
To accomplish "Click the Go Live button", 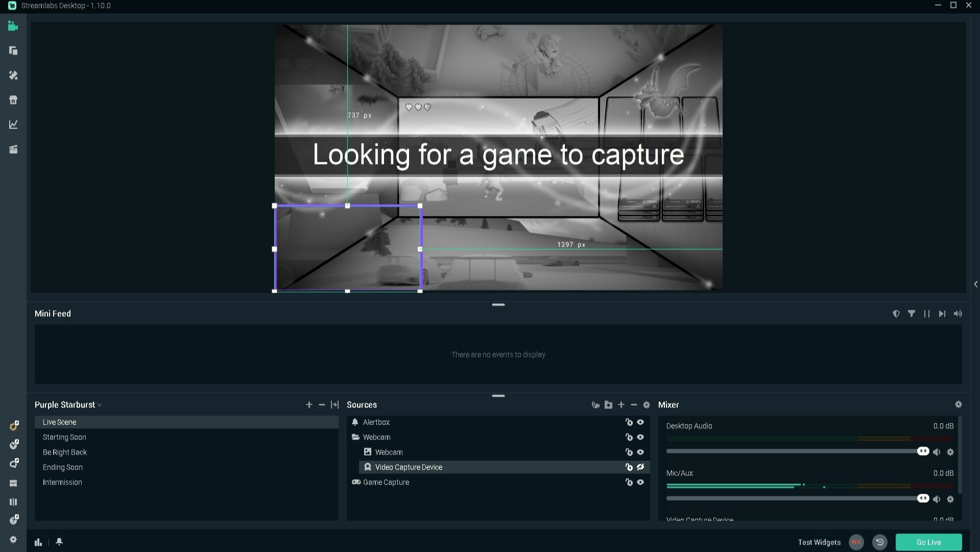I will point(928,542).
